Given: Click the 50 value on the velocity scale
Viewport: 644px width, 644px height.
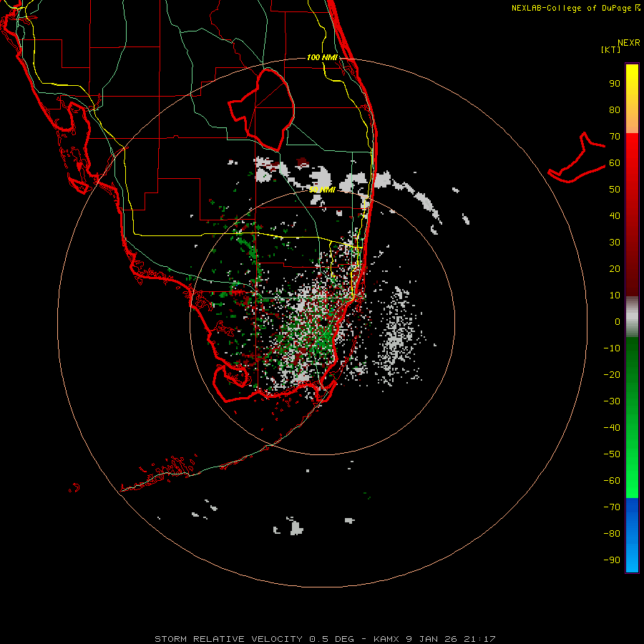Looking at the screenshot, I should (615, 190).
